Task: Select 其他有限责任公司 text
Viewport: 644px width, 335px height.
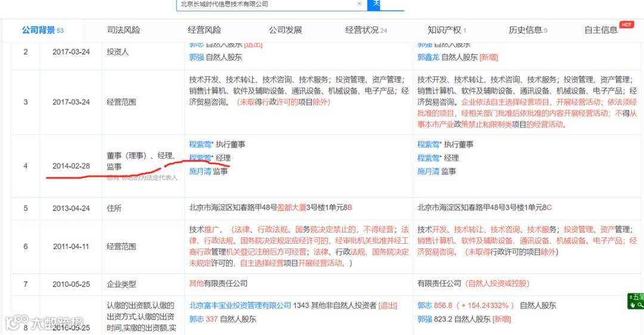Action: point(218,283)
